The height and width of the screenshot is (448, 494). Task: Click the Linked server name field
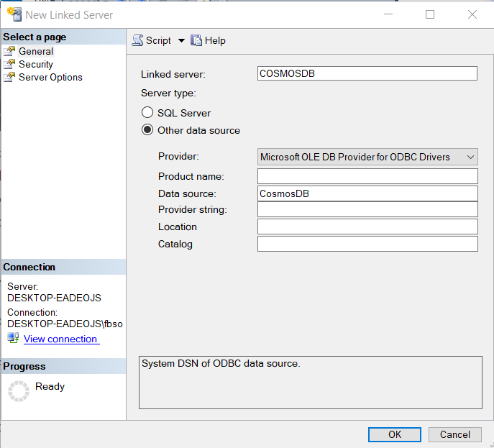[367, 73]
